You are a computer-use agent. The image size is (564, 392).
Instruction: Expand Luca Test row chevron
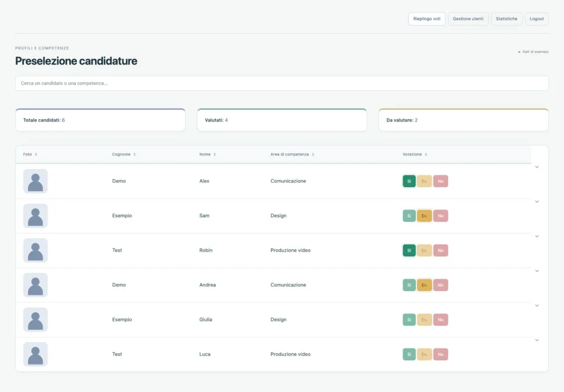[536, 340]
